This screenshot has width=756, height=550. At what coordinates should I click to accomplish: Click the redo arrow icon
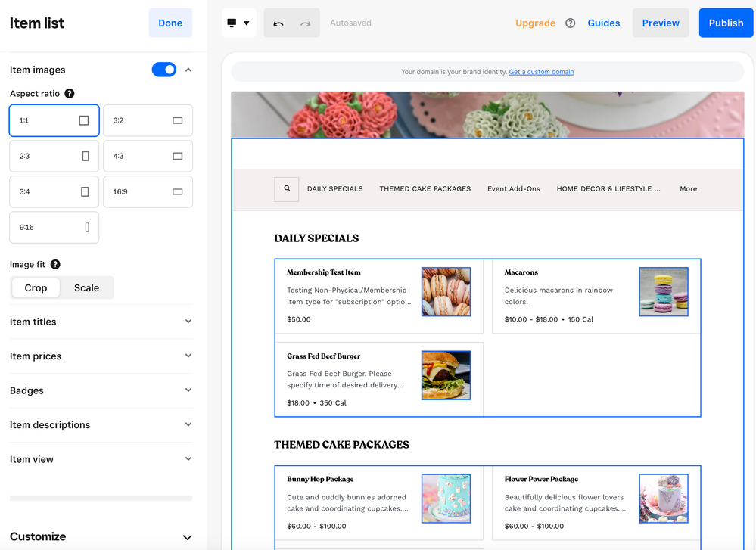tap(305, 23)
